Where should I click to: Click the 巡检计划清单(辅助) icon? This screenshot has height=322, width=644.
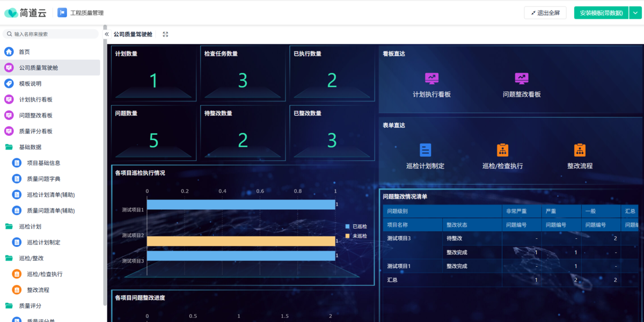point(17,195)
